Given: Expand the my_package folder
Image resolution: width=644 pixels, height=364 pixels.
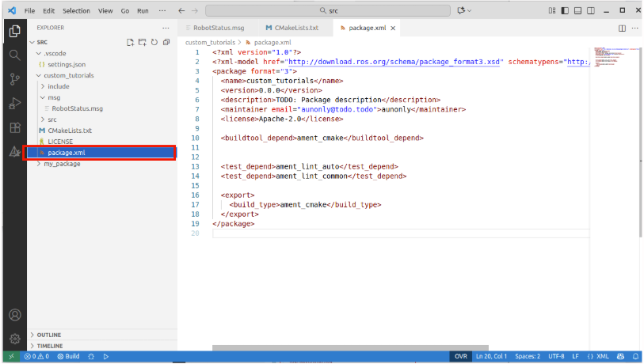Looking at the screenshot, I should pyautogui.click(x=62, y=164).
